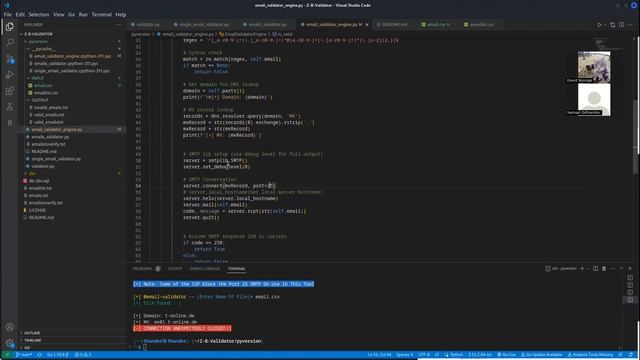Image resolution: width=640 pixels, height=360 pixels.
Task: Click the top webcam participant thumbnail
Action: tap(594, 67)
